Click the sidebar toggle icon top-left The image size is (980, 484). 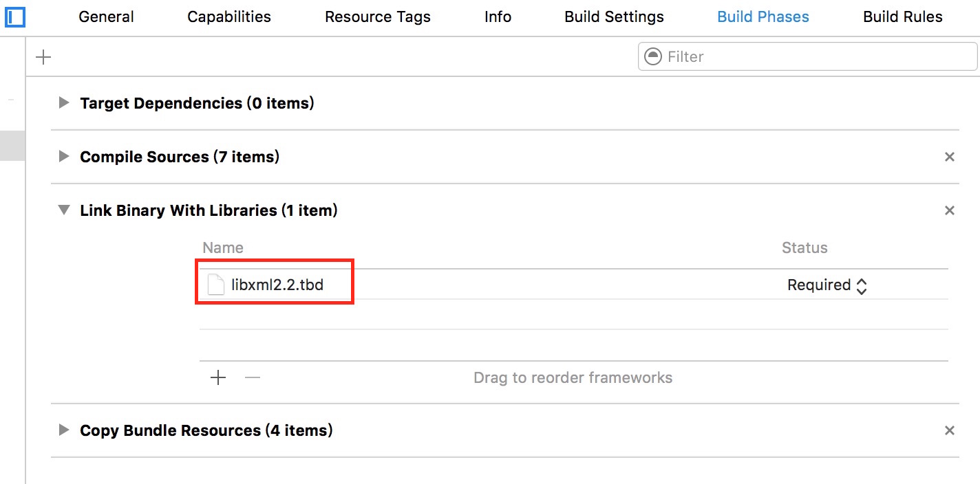point(14,16)
